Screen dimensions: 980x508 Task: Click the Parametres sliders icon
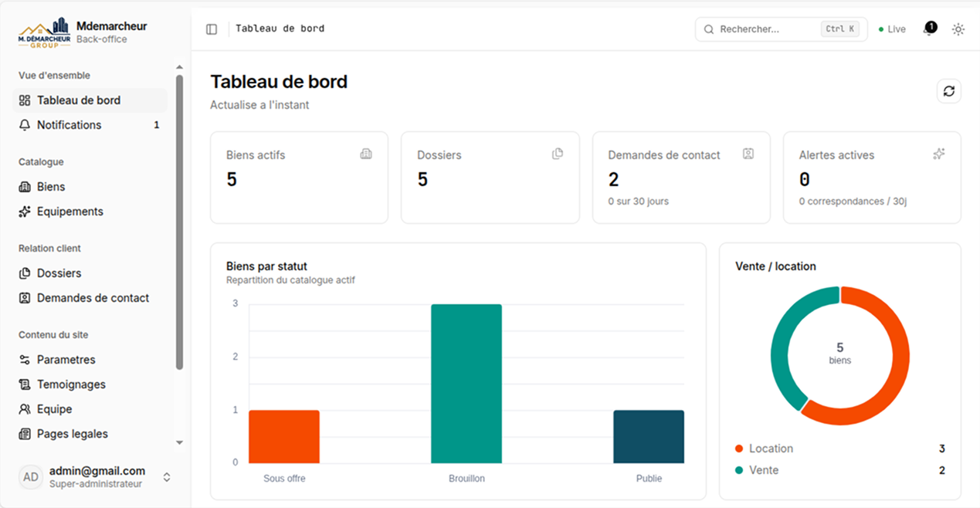pos(25,360)
